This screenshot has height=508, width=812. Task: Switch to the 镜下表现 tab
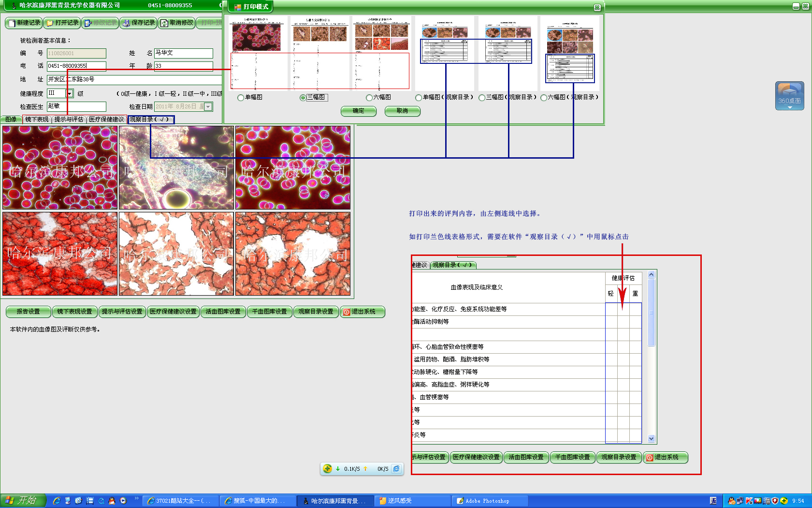pyautogui.click(x=37, y=120)
